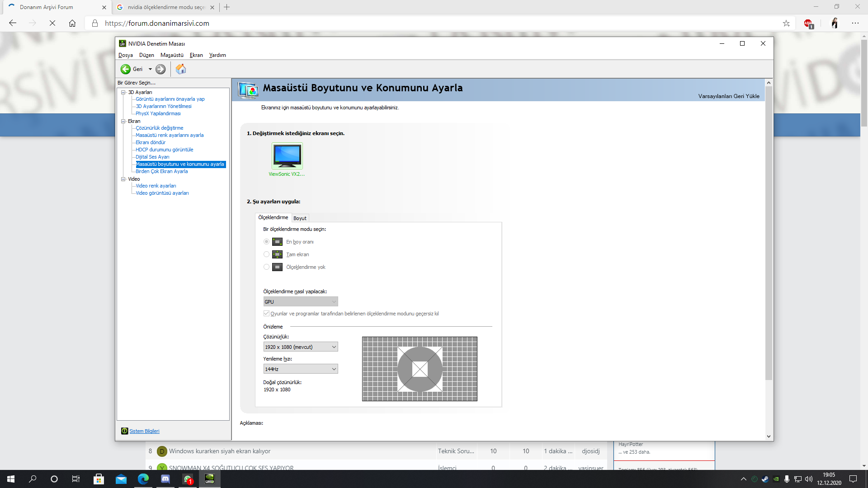
Task: Open the GPU scaling device dropdown
Action: coord(301,302)
